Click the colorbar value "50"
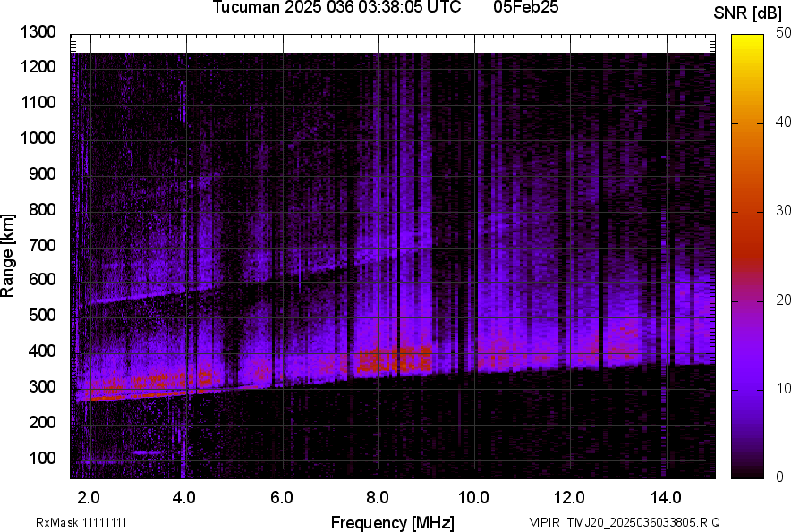Viewport: 791px width, 532px height. point(783,33)
